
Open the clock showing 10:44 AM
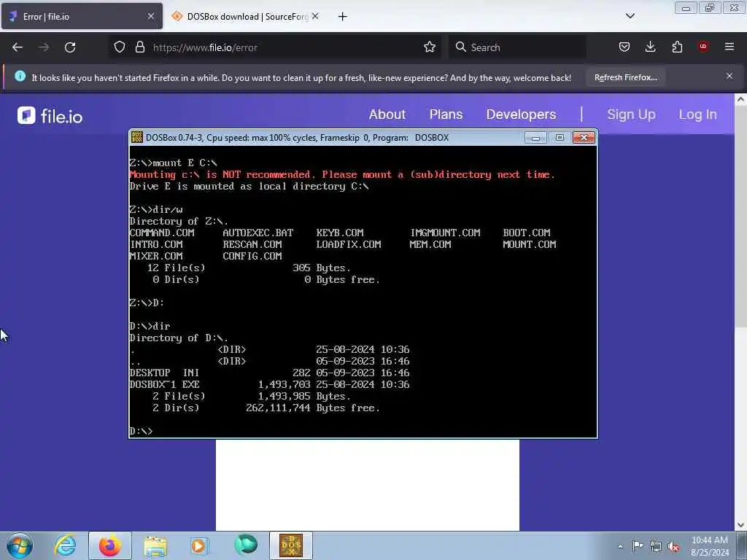tap(709, 546)
